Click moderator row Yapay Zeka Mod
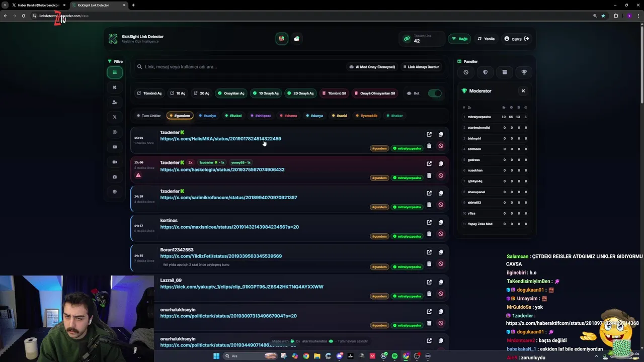This screenshot has width=644, height=362. click(496, 224)
